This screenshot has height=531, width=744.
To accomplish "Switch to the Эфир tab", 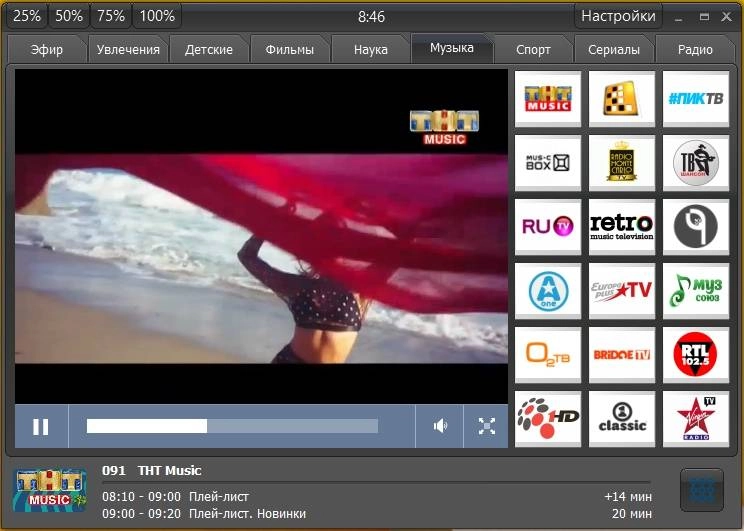I will pos(46,49).
